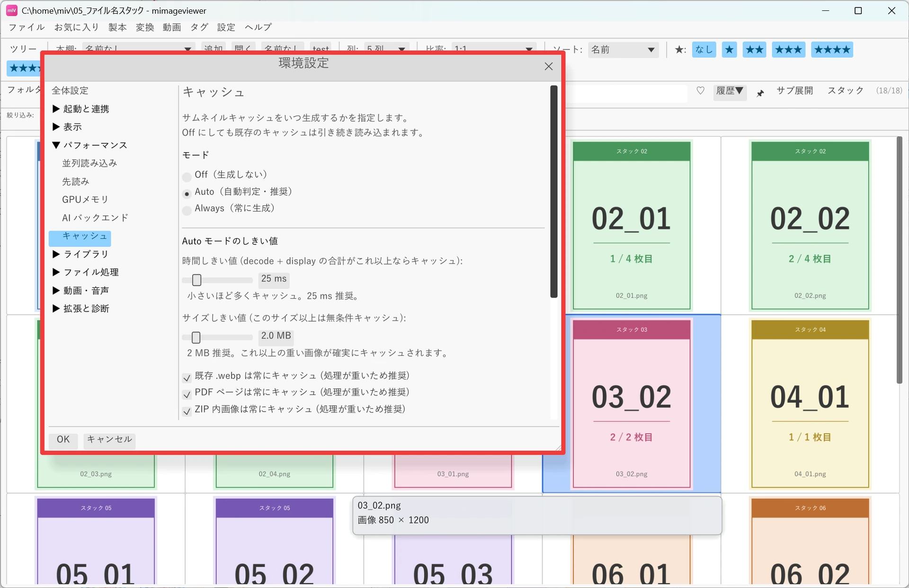Click キャンセル in settings dialog

(x=109, y=440)
